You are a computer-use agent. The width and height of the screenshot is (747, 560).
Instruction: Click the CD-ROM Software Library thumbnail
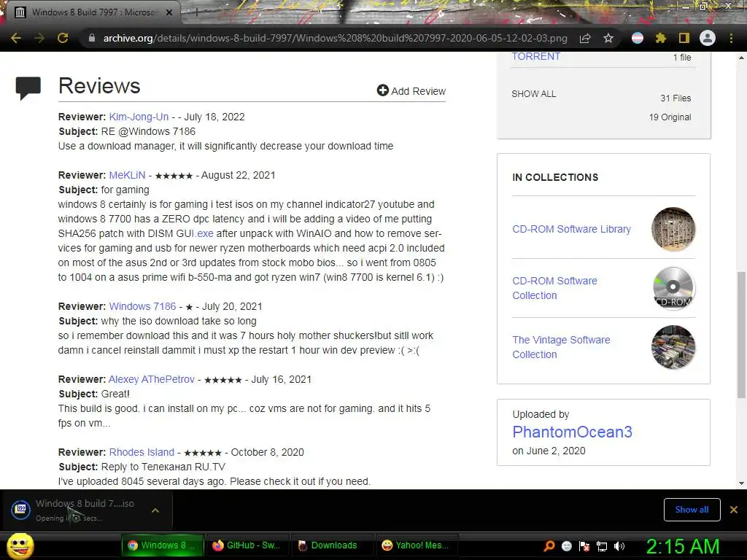point(673,229)
